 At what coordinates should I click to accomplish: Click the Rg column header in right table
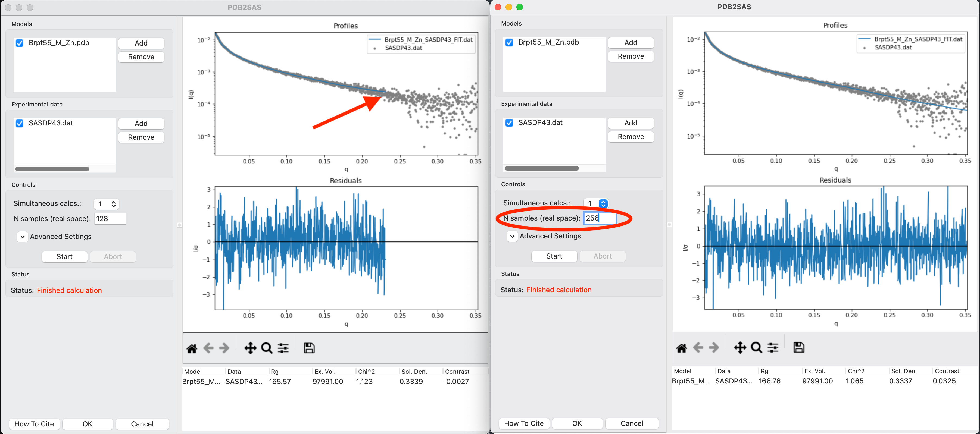[764, 371]
